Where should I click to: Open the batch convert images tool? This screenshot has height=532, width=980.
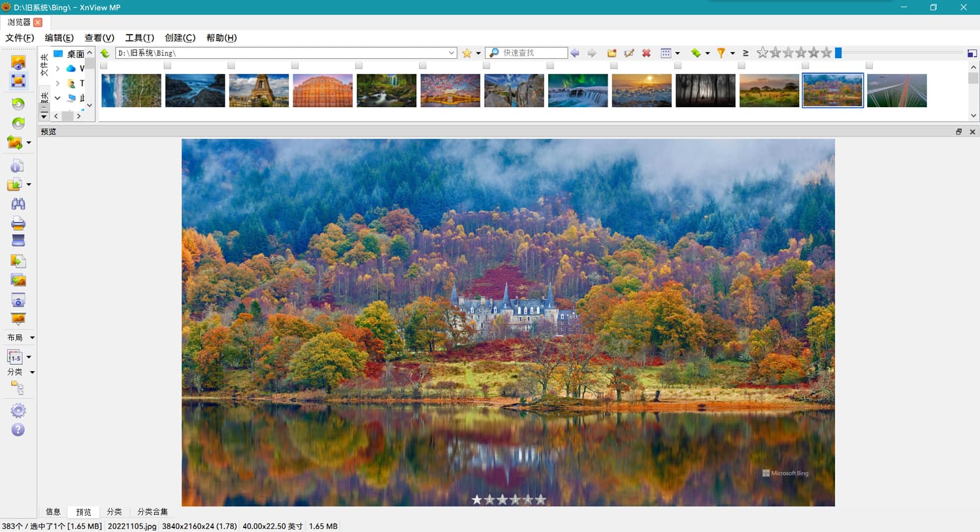click(18, 280)
